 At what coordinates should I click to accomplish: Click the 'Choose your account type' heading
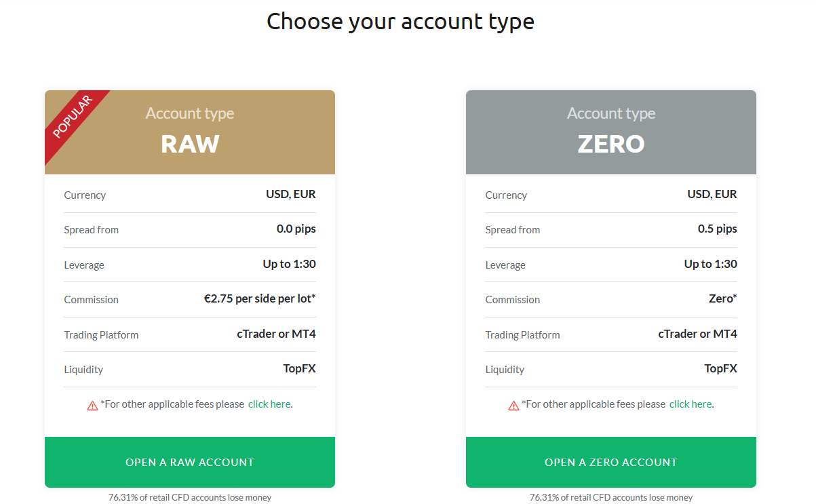pyautogui.click(x=400, y=21)
